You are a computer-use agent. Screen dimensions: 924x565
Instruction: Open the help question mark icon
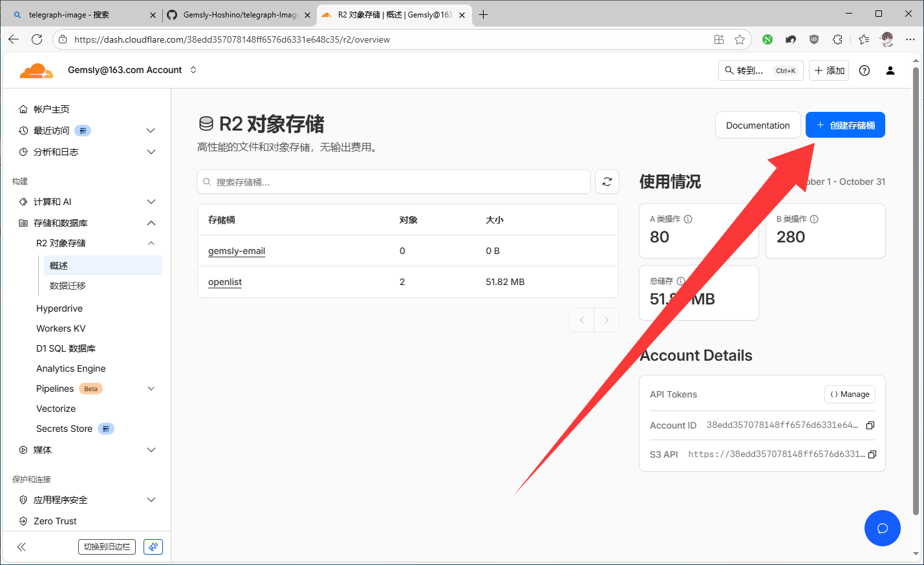click(x=864, y=70)
